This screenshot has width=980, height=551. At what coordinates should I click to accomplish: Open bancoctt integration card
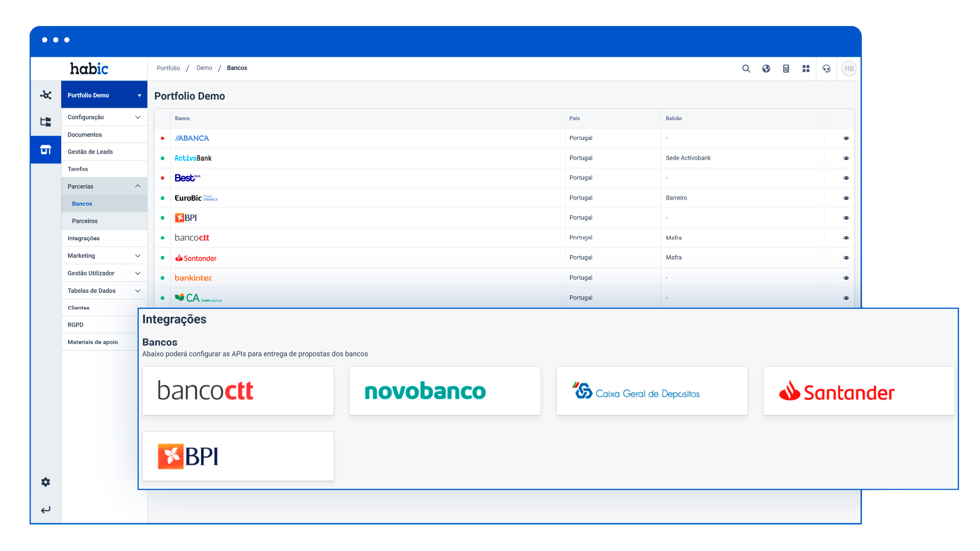[x=238, y=391]
